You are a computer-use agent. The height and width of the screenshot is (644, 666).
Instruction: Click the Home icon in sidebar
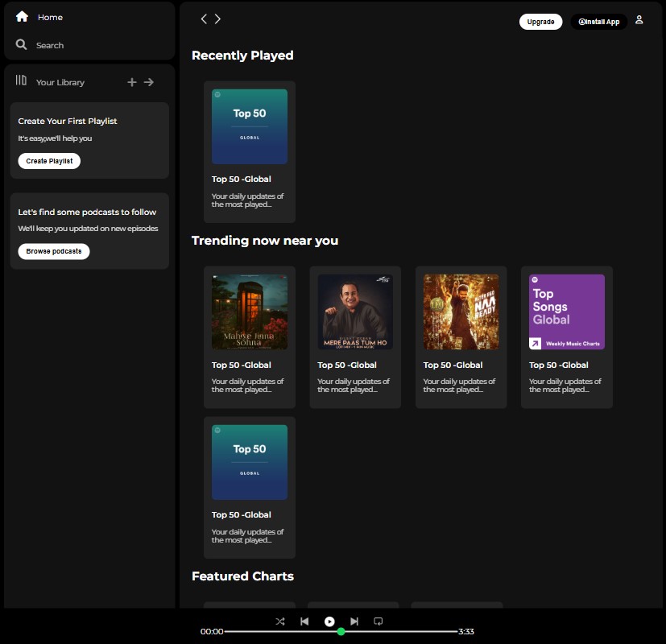click(x=22, y=17)
